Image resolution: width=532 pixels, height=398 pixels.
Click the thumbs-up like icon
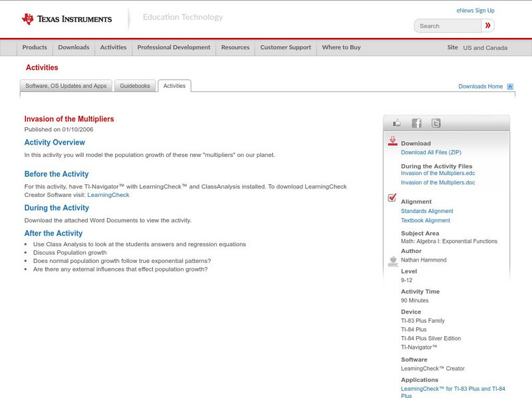tap(396, 123)
